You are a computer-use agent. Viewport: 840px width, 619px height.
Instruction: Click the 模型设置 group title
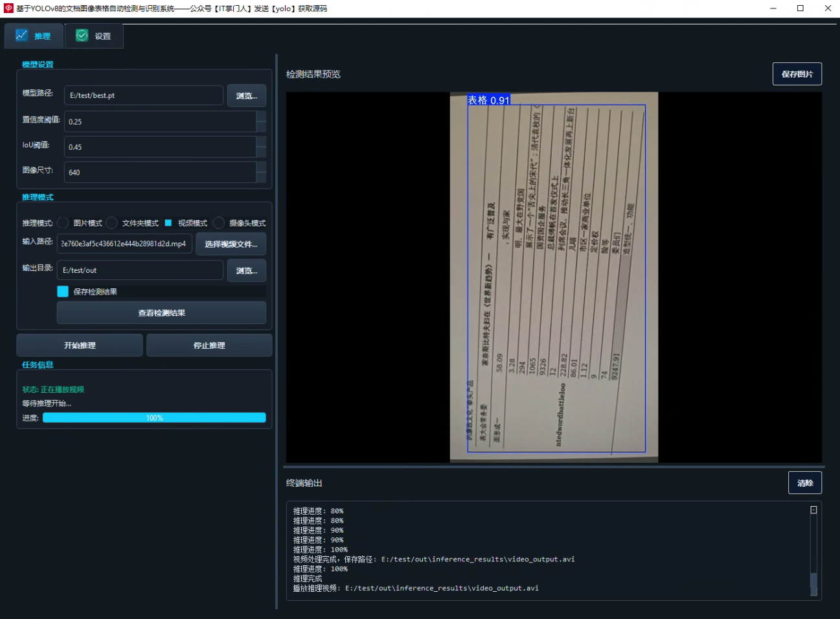coord(38,65)
